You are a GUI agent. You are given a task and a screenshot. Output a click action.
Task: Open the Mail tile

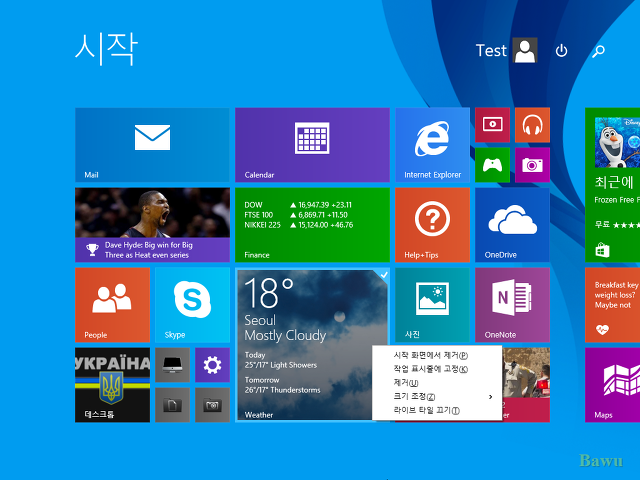tap(152, 144)
